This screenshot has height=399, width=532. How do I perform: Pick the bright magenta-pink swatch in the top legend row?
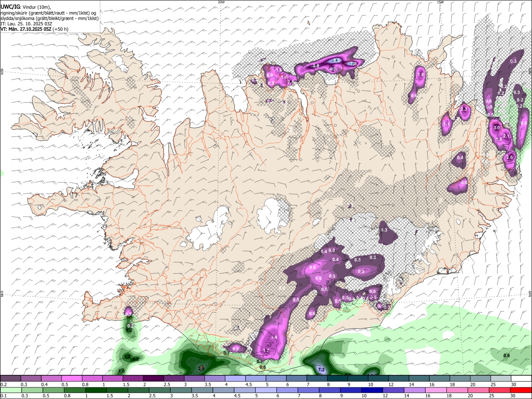click(71, 379)
